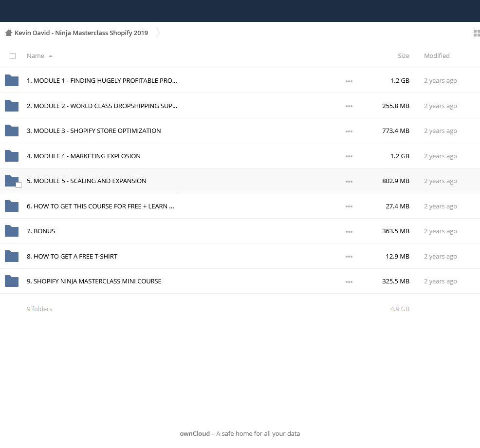Open folder icon for 7. BONUS row

12,231
